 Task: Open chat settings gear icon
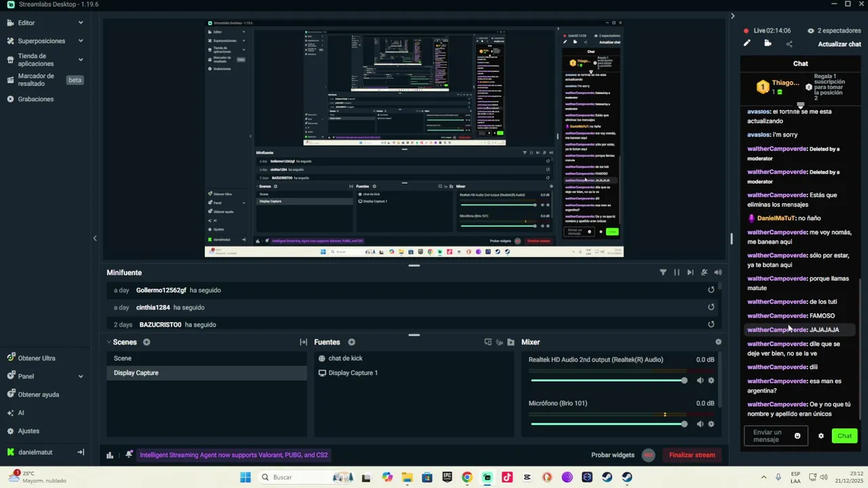pos(821,436)
